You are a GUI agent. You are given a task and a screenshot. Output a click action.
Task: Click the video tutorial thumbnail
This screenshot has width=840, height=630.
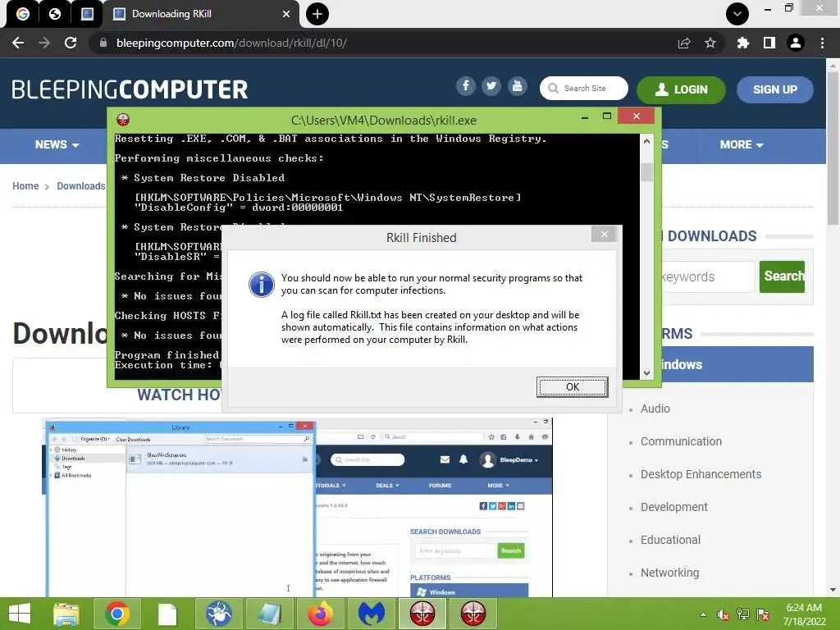tap(297, 508)
